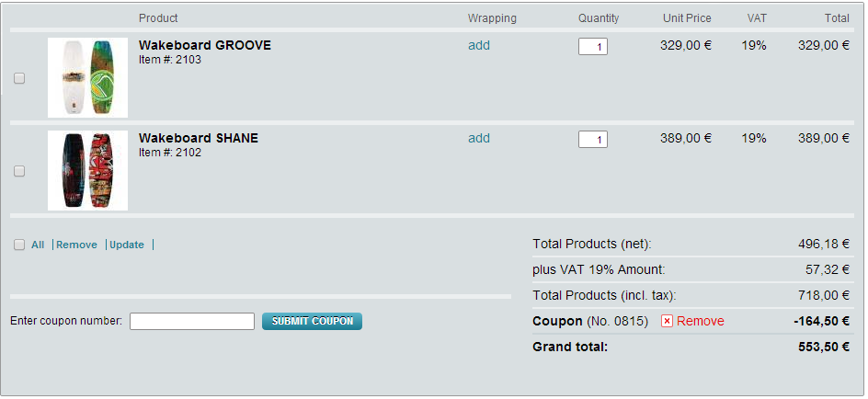Tick the checkbox for Wakeboard SHANE
The width and height of the screenshot is (868, 399).
(x=19, y=172)
